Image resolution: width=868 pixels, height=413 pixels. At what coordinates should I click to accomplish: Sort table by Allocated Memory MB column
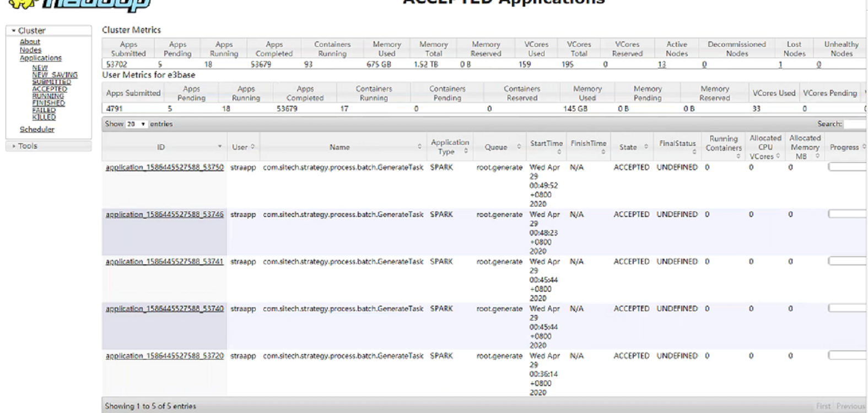click(x=805, y=147)
